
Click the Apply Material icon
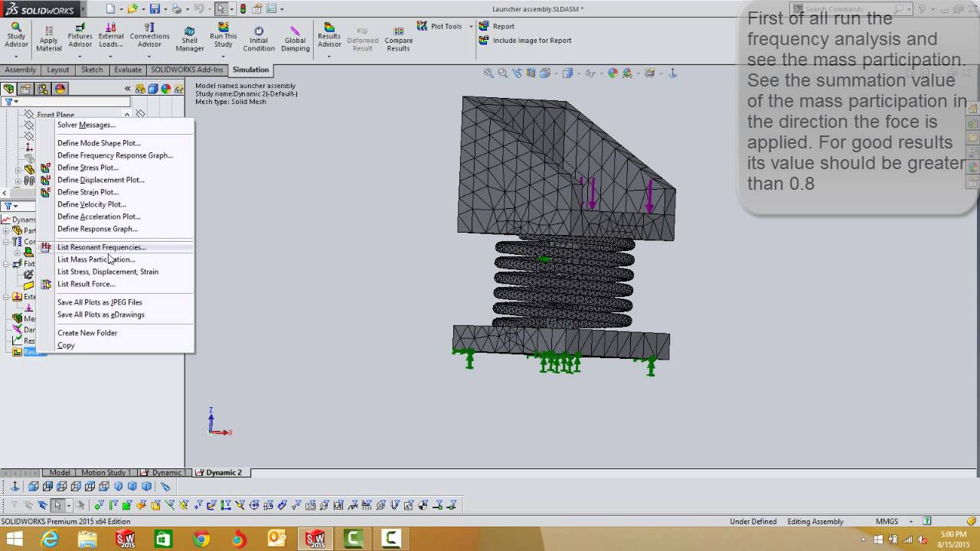click(49, 38)
